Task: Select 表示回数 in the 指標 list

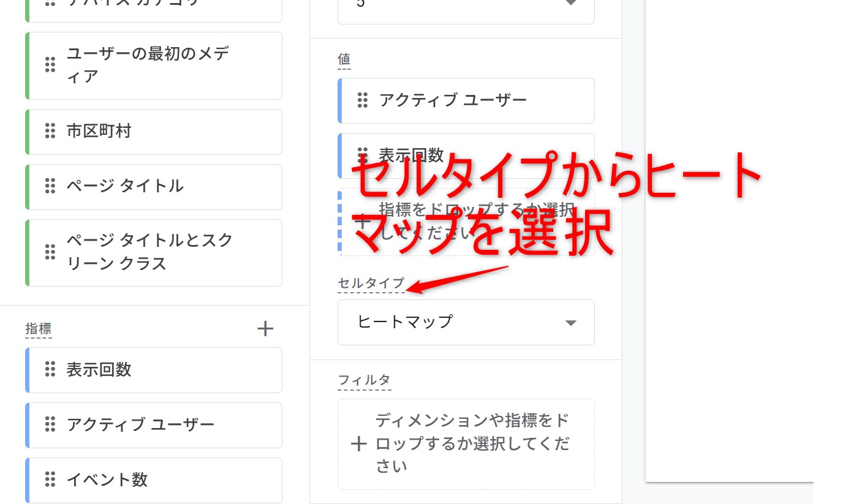Action: (x=154, y=370)
